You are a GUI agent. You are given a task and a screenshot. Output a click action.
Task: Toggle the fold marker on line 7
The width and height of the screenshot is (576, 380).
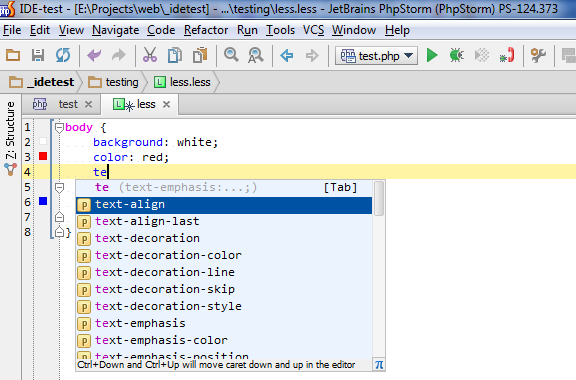tap(59, 217)
